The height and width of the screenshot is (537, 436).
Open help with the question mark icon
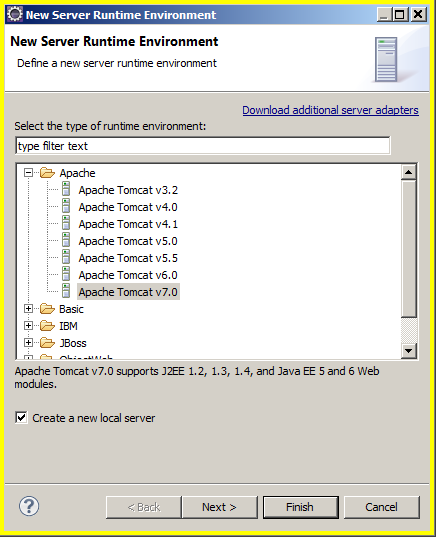[29, 506]
